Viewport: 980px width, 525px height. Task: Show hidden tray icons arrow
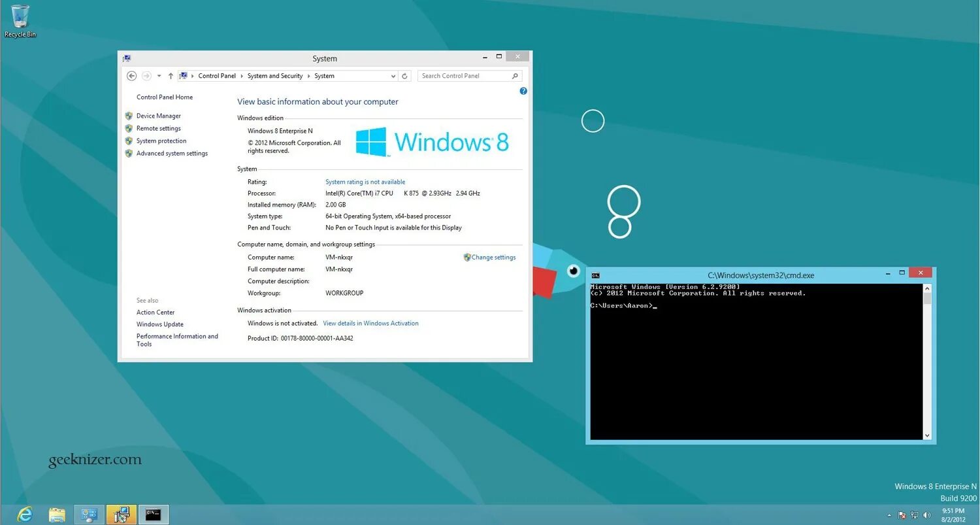pyautogui.click(x=889, y=515)
